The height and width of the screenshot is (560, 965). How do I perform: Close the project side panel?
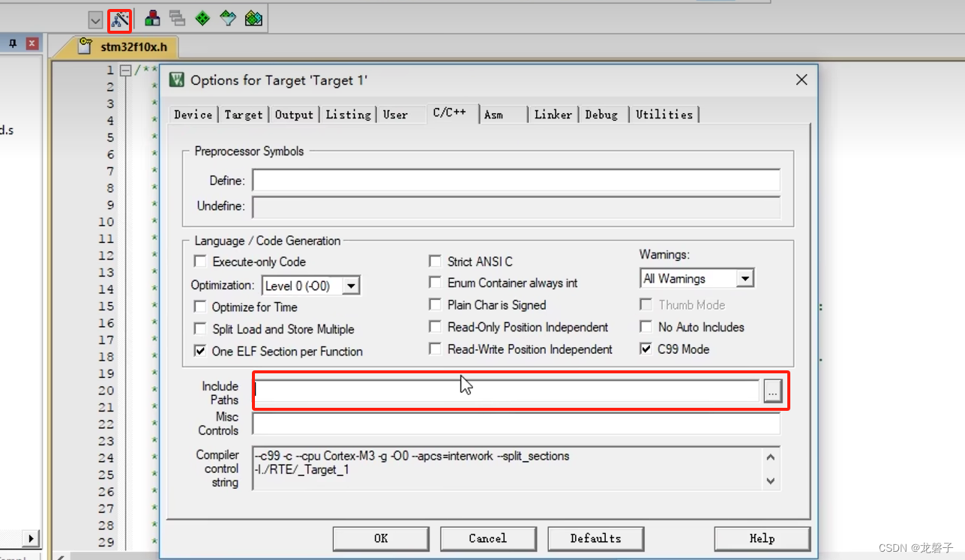31,44
